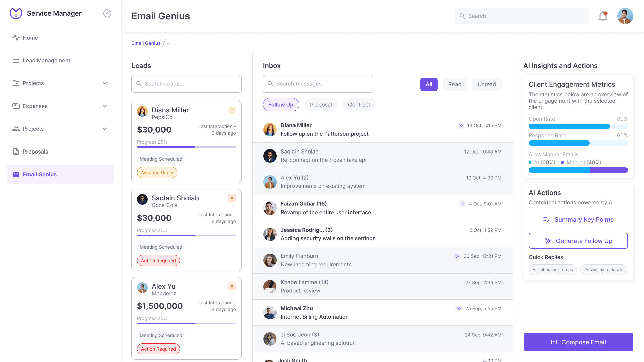644x362 pixels.
Task: Click AI sparkle icon on Diana Miller's email
Action: [461, 125]
